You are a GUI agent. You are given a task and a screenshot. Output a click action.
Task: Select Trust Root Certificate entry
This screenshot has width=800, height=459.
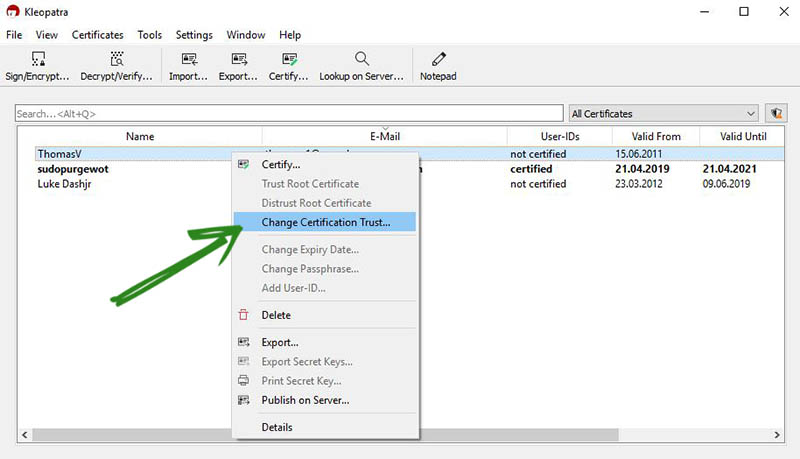325,184
